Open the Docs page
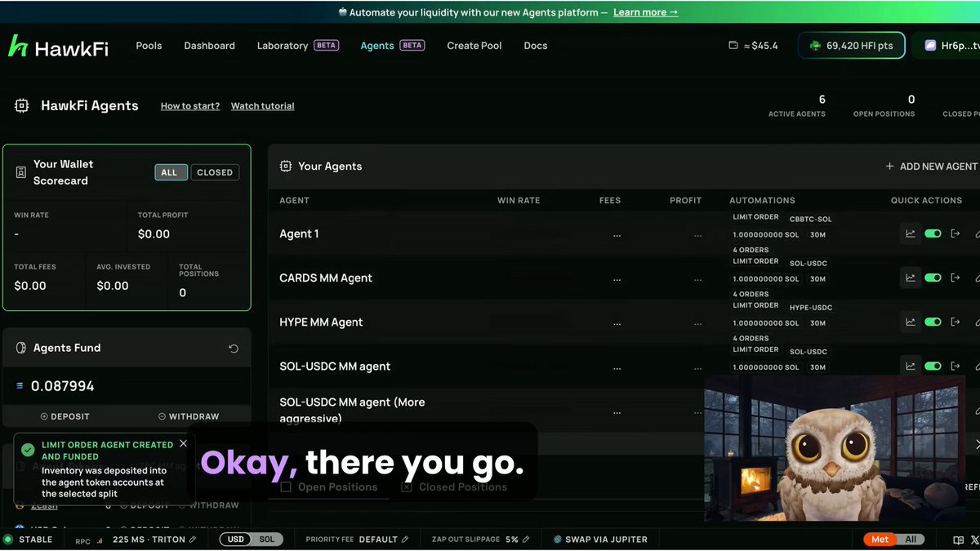 tap(536, 46)
